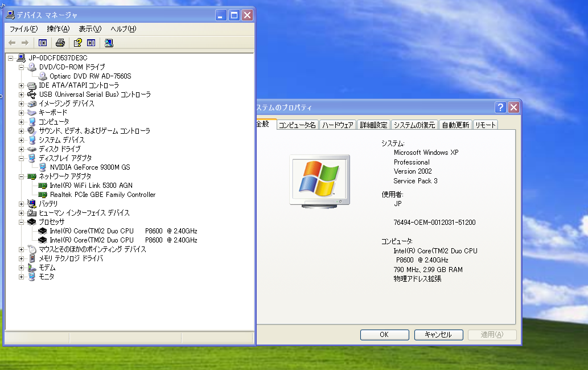Collapse the JP-0DCFD537DE3C root node
The image size is (588, 370).
(x=10, y=58)
